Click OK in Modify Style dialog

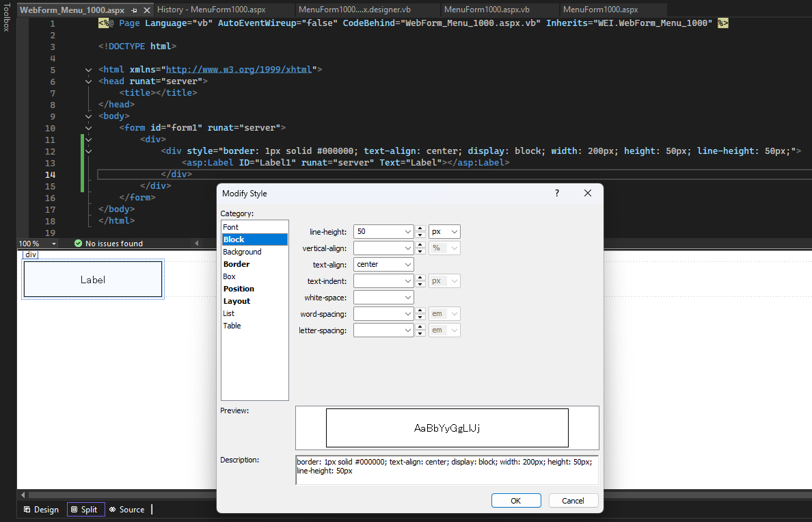click(516, 501)
